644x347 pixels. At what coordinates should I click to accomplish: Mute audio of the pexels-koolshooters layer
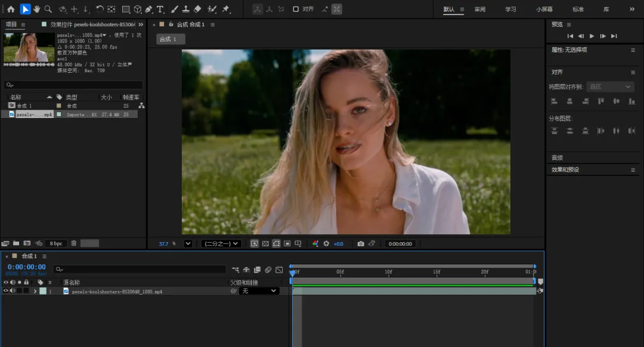click(13, 291)
